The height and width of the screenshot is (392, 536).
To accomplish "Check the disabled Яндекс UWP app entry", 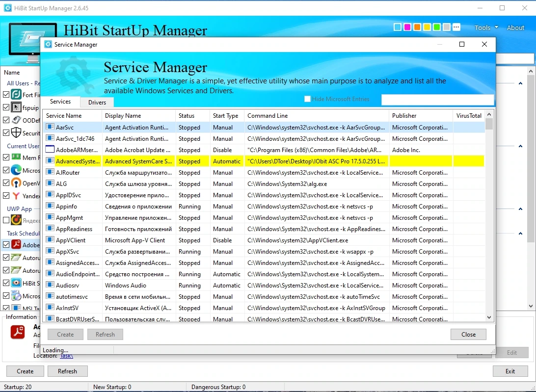I will (x=6, y=220).
